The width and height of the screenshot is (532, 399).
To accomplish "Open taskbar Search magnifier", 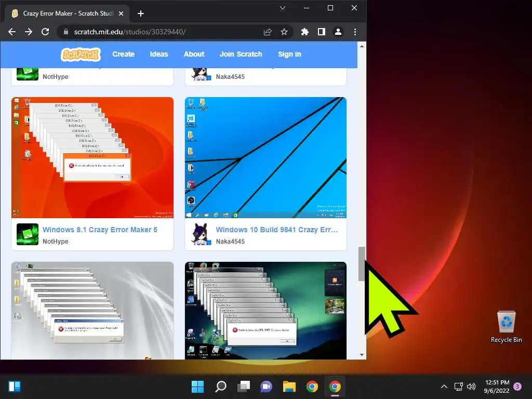I will [220, 387].
